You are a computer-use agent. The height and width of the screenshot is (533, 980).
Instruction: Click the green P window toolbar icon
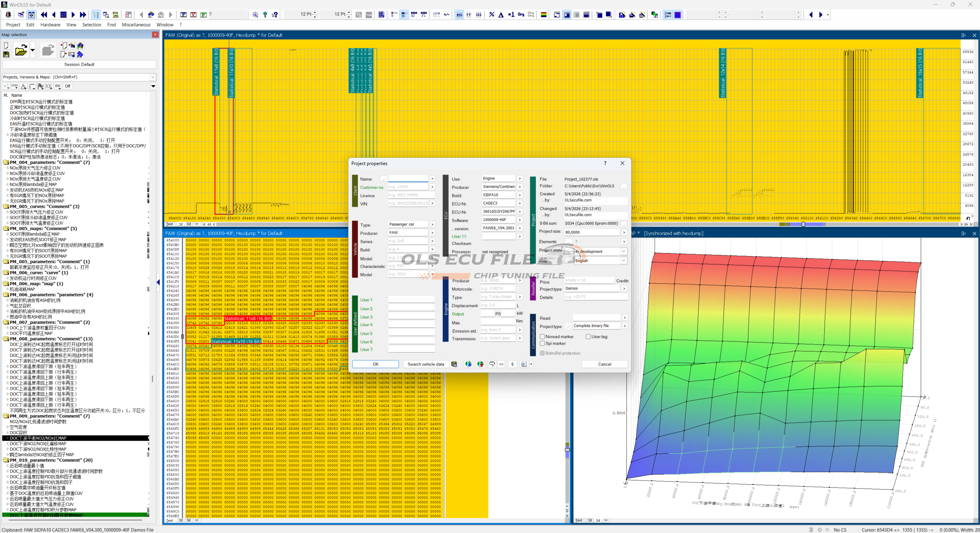204,15
